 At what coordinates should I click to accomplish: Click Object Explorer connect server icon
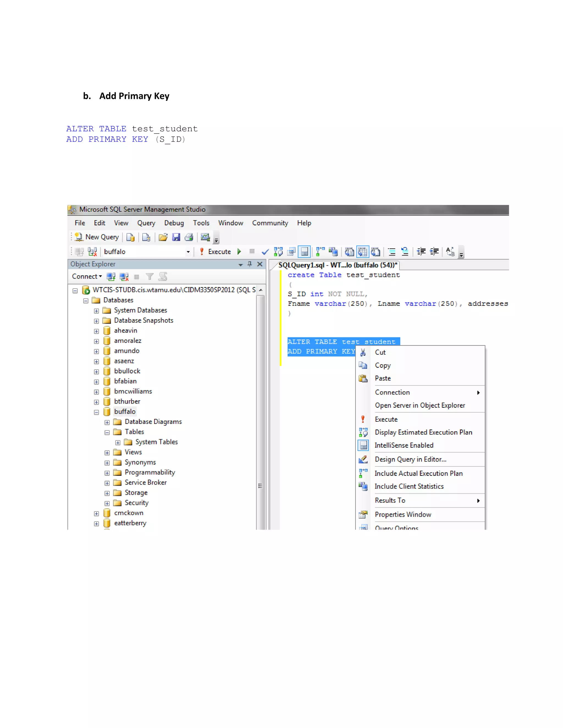111,277
